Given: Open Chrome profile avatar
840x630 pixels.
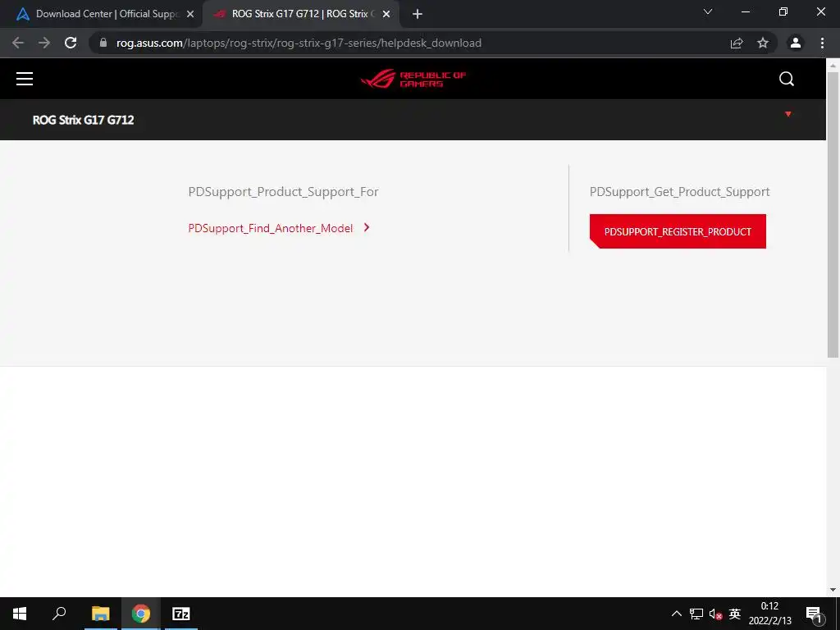Looking at the screenshot, I should 796,43.
